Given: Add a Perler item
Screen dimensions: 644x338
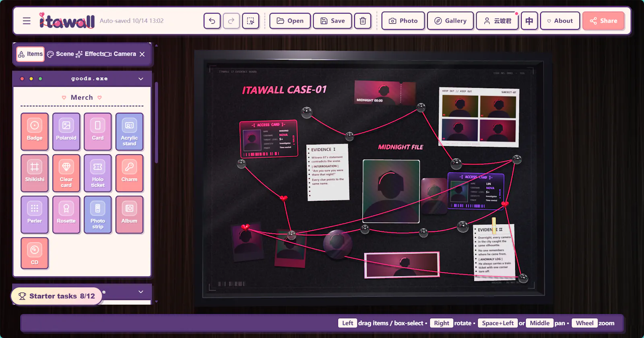Looking at the screenshot, I should [35, 214].
